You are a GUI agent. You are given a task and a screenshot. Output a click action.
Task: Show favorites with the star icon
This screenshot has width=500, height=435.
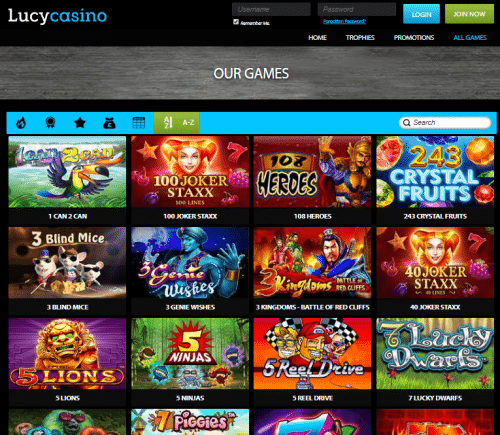[80, 123]
